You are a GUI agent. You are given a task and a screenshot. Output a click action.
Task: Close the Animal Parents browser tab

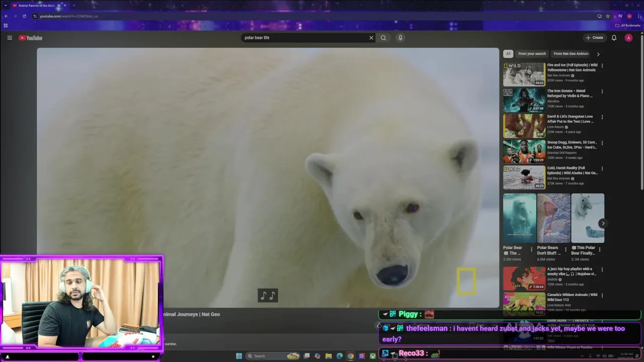[65, 6]
